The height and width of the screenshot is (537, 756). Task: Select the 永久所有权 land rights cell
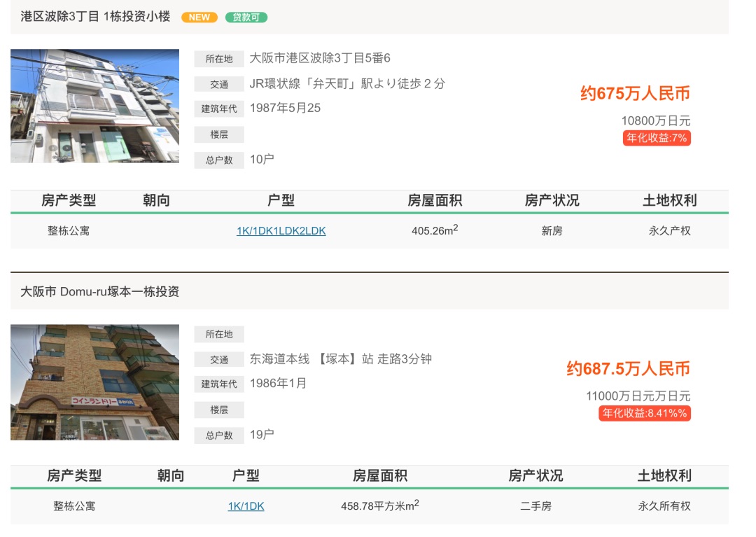664,506
